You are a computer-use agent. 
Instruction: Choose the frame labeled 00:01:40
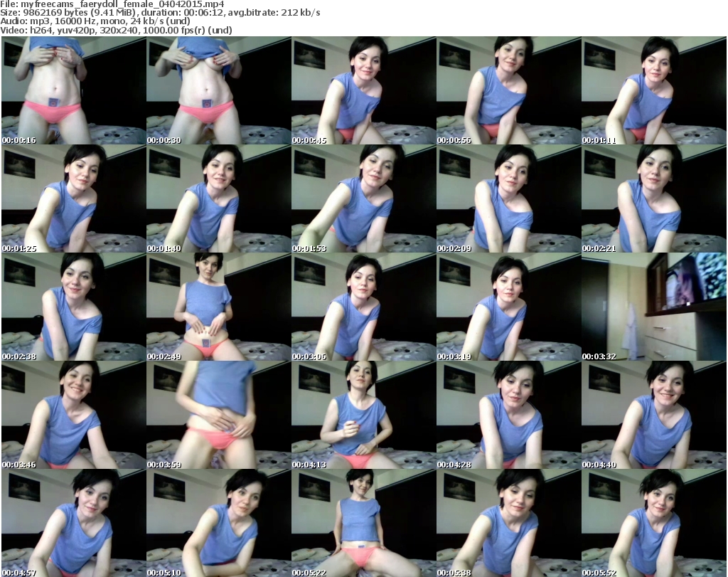pyautogui.click(x=219, y=198)
